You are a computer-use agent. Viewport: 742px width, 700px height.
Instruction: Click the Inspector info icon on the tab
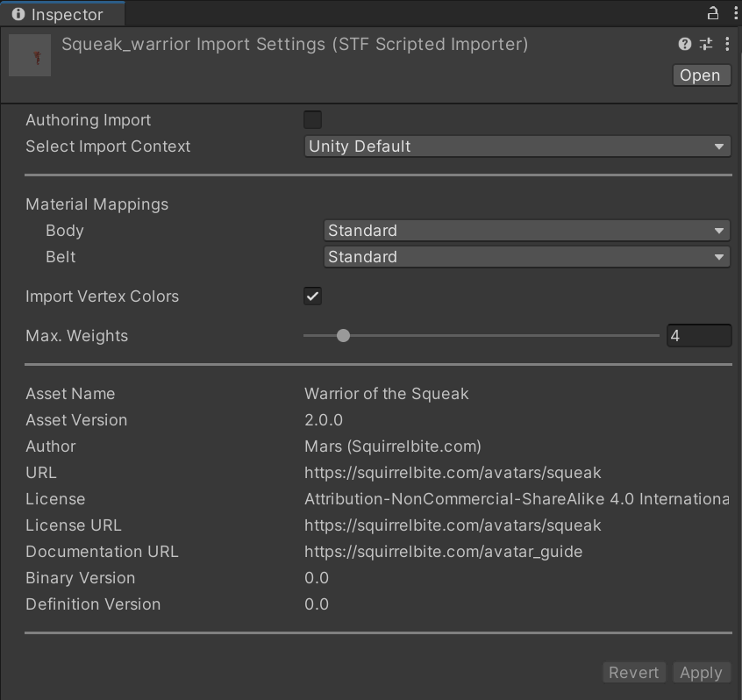(18, 14)
